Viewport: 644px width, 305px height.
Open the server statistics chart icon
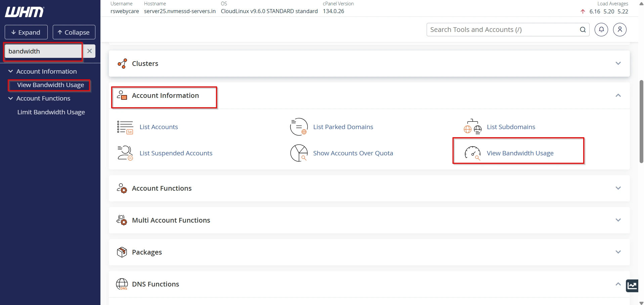coord(632,286)
